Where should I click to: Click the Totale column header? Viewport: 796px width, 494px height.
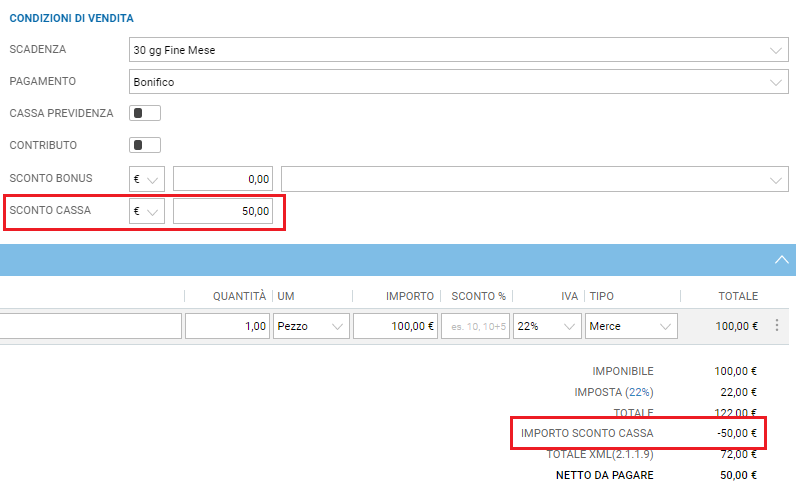738,296
